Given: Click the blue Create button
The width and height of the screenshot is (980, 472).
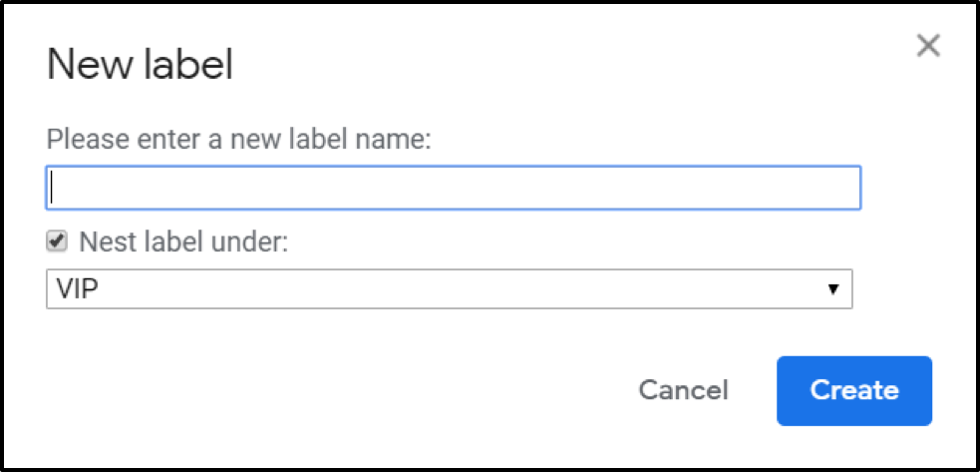Looking at the screenshot, I should [853, 390].
